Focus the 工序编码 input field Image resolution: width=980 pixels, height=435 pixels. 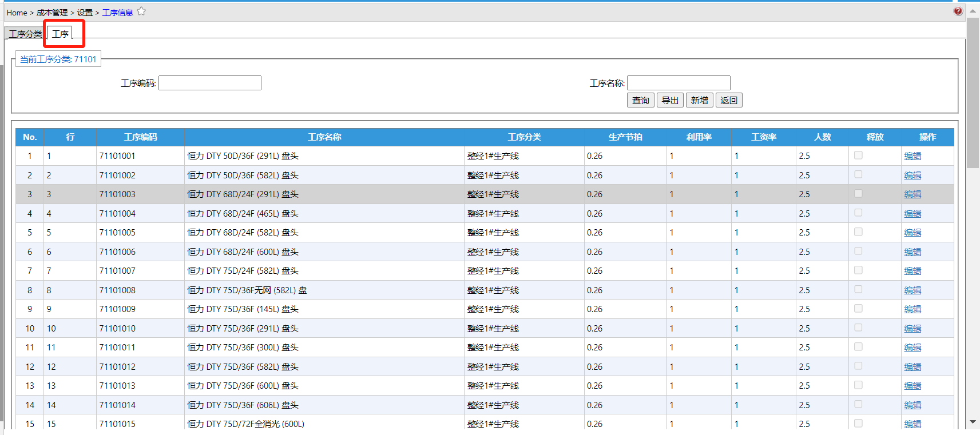210,83
